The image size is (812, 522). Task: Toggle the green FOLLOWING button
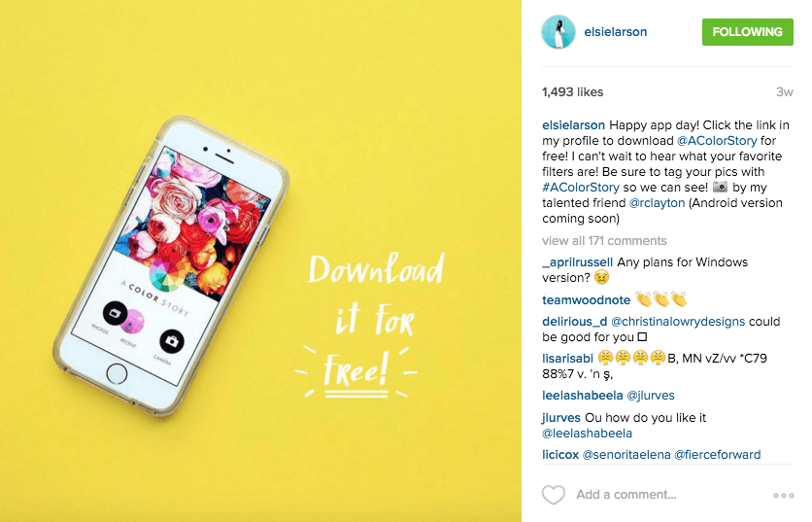click(x=747, y=32)
